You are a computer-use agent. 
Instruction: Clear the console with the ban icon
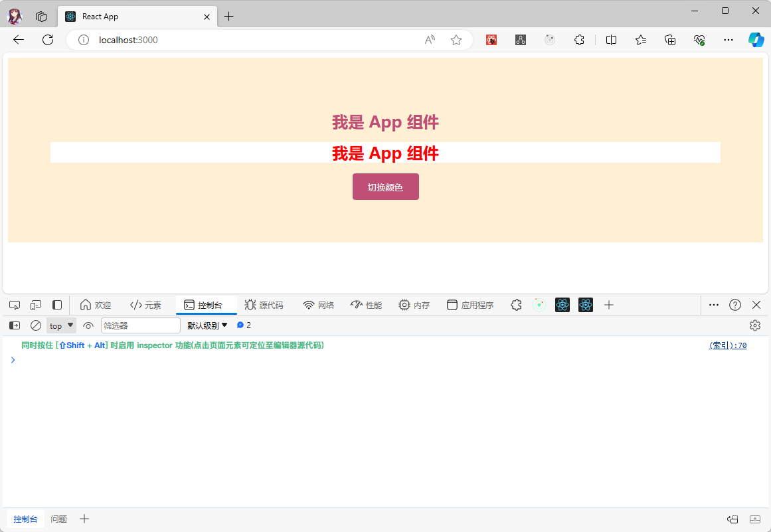pyautogui.click(x=36, y=325)
